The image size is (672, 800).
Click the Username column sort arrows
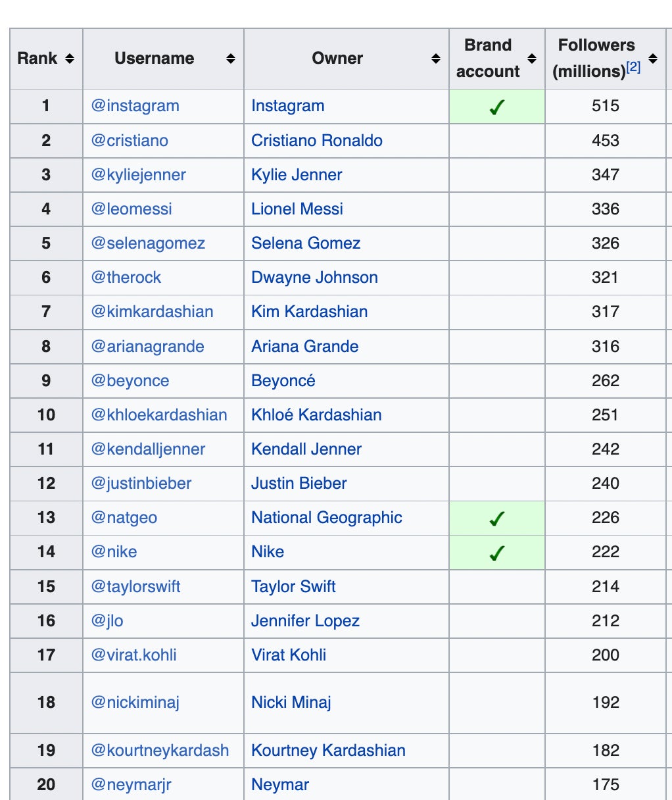(230, 59)
